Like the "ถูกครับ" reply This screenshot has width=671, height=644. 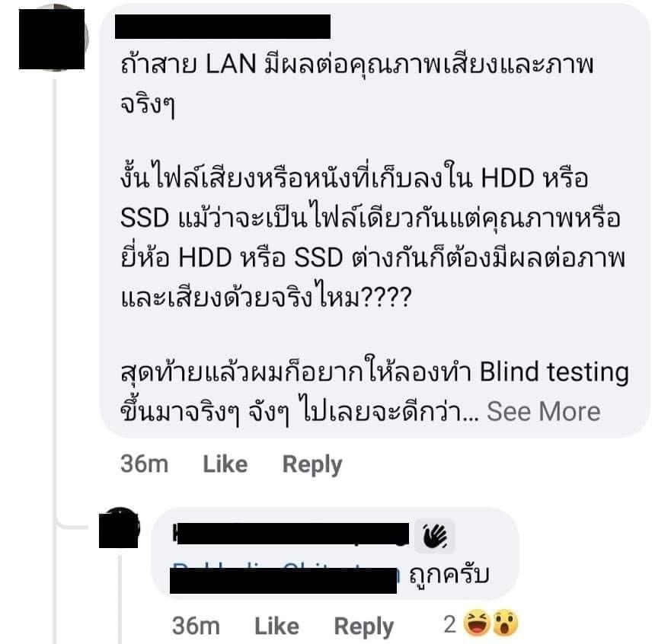277,626
